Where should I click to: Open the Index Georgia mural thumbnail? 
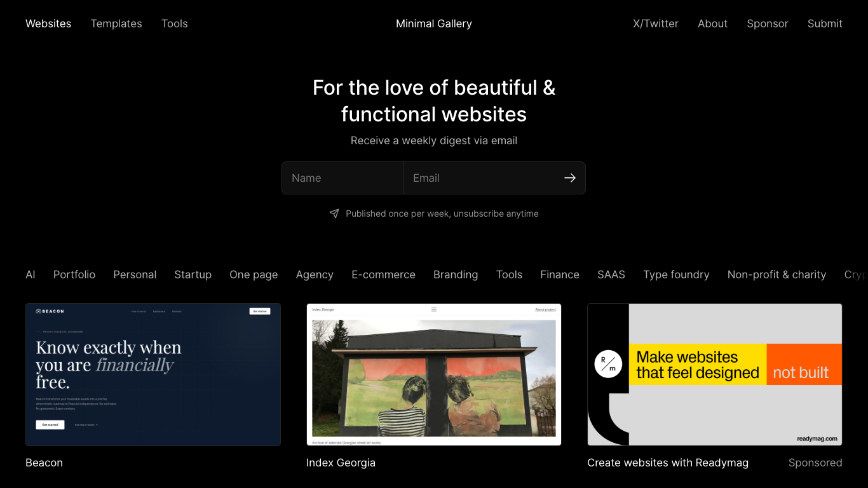[x=434, y=374]
